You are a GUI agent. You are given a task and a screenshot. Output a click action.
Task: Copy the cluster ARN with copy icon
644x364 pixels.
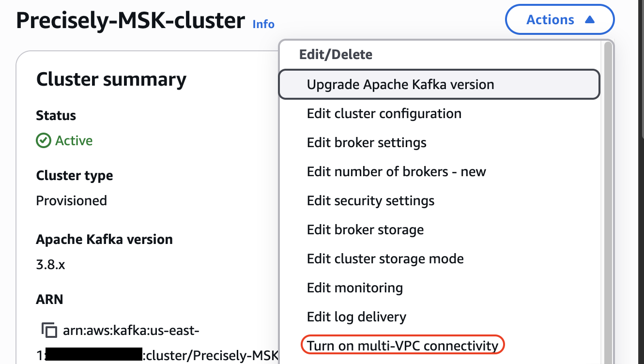click(49, 330)
